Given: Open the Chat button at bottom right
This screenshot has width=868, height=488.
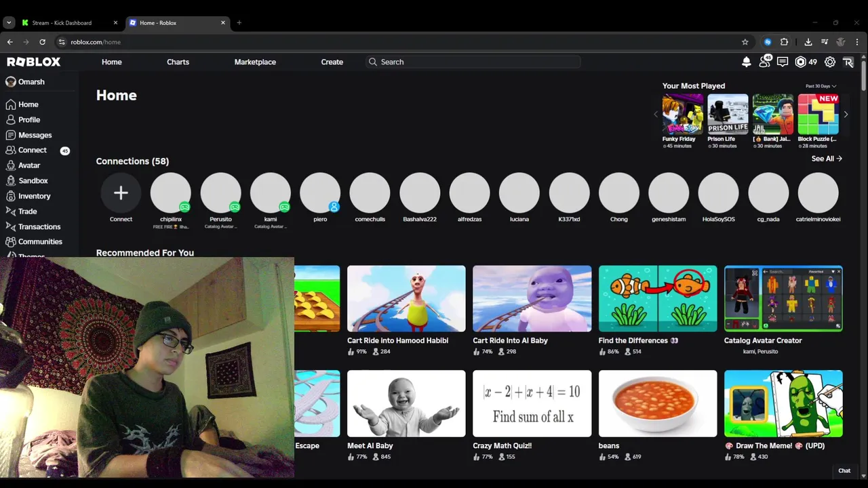Looking at the screenshot, I should (x=844, y=470).
